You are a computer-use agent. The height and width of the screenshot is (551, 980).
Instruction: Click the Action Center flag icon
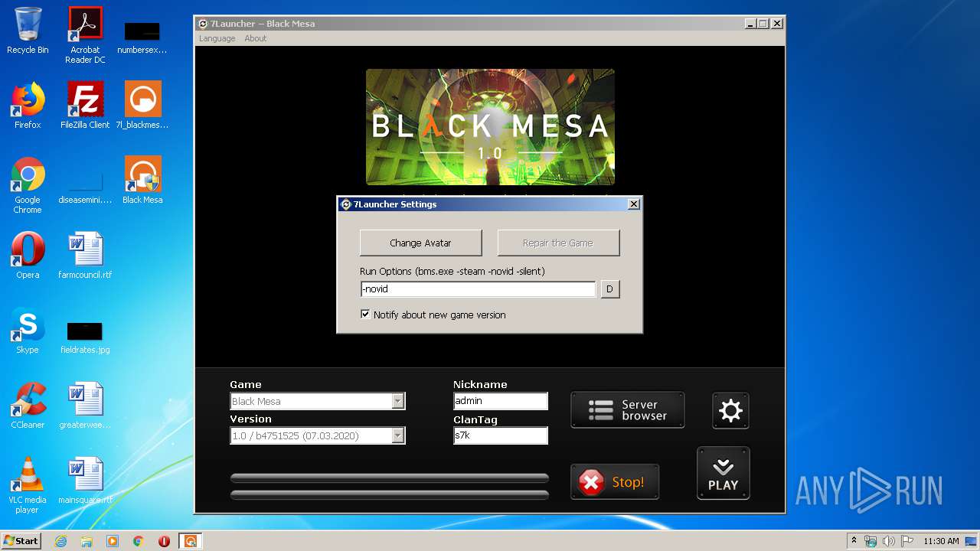click(x=906, y=541)
